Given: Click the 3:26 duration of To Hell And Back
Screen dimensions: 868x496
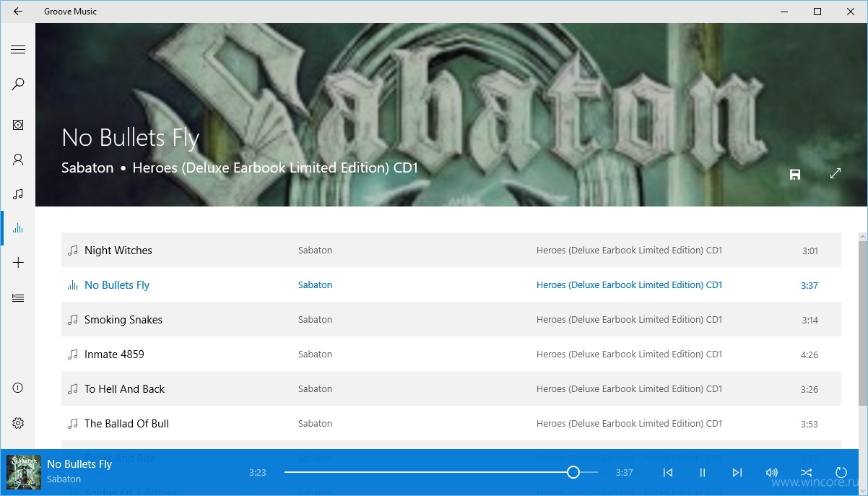Looking at the screenshot, I should coord(810,390).
